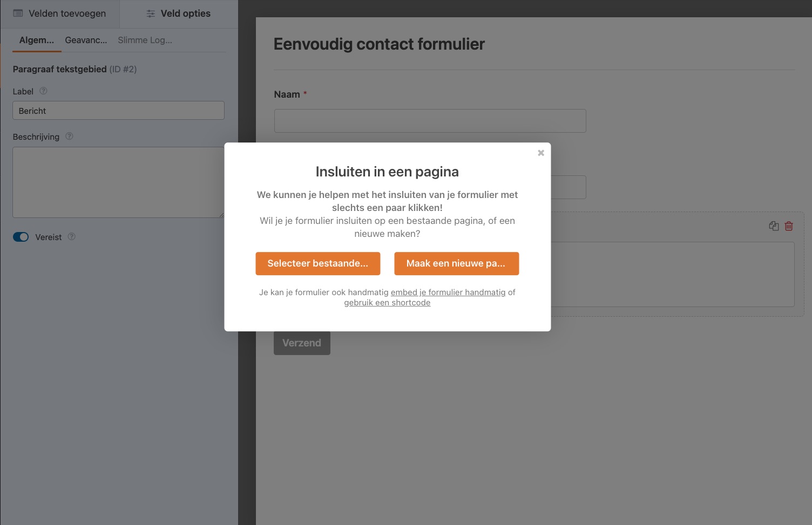Open the Velden toevoegen panel

[59, 13]
